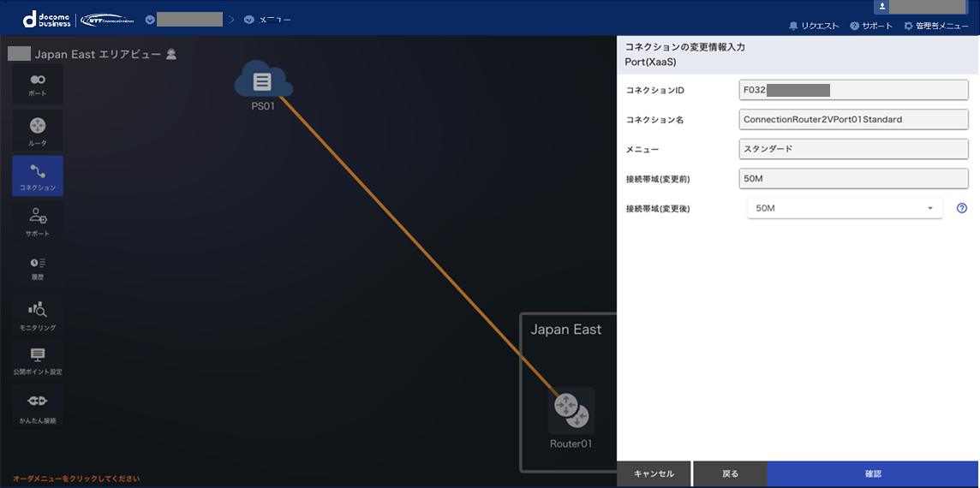Viewport: 980px width, 488px height.
Task: Expand the 接続帯域(変更後) 50M dropdown
Action: tap(844, 208)
